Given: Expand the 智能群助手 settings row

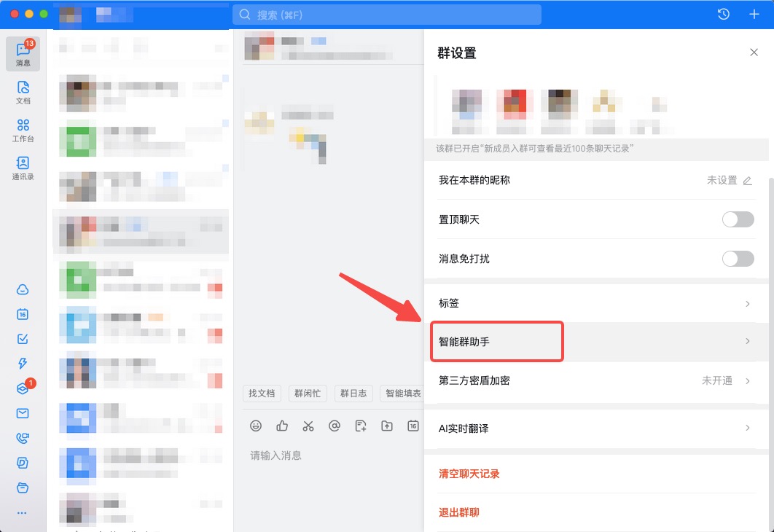Looking at the screenshot, I should pos(496,341).
